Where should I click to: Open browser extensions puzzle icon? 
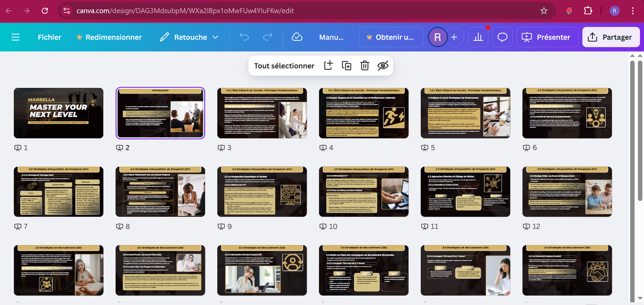pyautogui.click(x=588, y=11)
